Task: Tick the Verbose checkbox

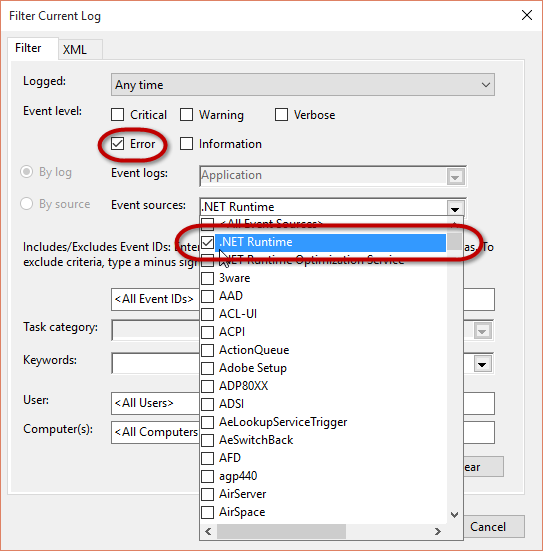Action: 281,115
